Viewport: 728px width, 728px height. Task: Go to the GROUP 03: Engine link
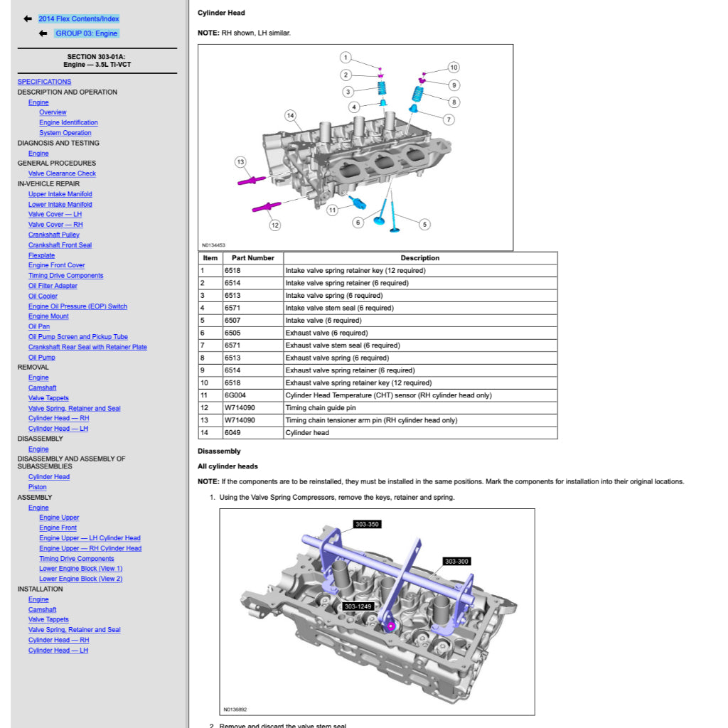pos(87,33)
